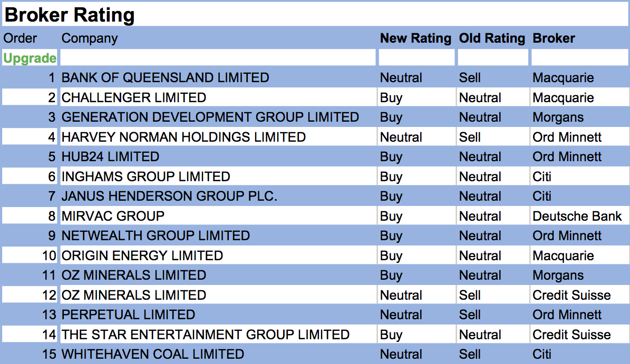Click the Company column header
Screen dimensions: 630x364
pyautogui.click(x=90, y=38)
